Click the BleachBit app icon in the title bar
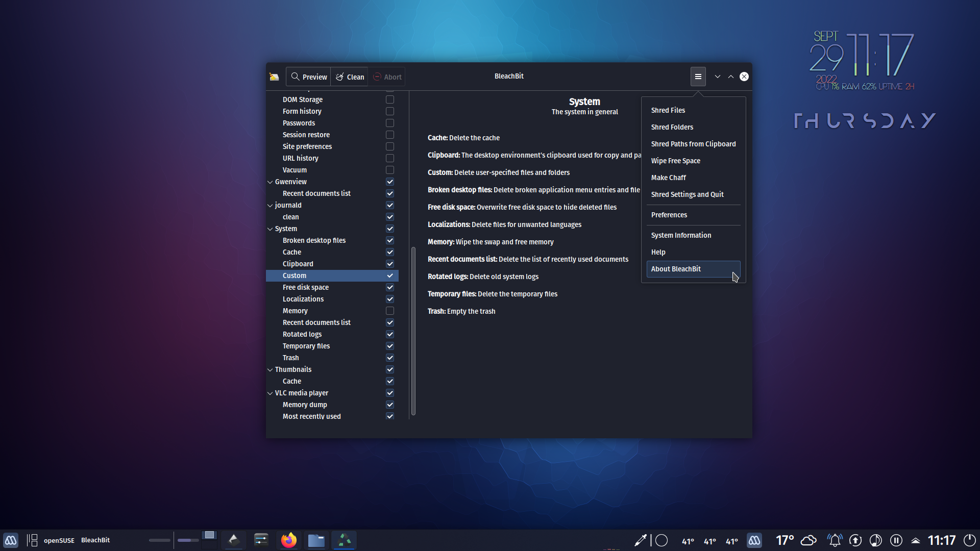The width and height of the screenshot is (980, 551). click(274, 77)
